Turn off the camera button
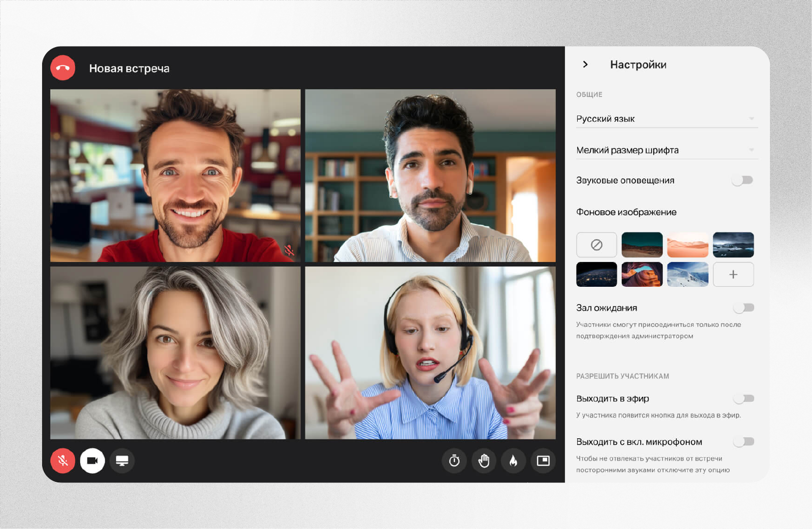Viewport: 812px width, 529px height. [x=92, y=461]
